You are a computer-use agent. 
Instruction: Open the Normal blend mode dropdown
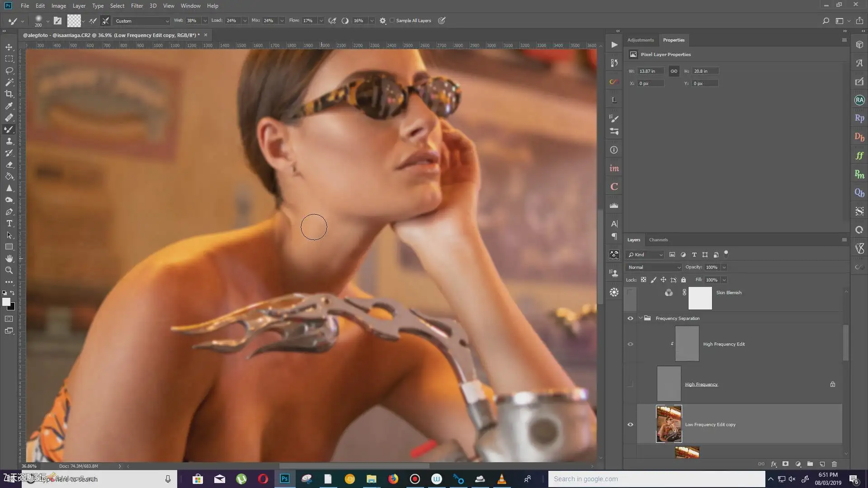click(x=654, y=267)
